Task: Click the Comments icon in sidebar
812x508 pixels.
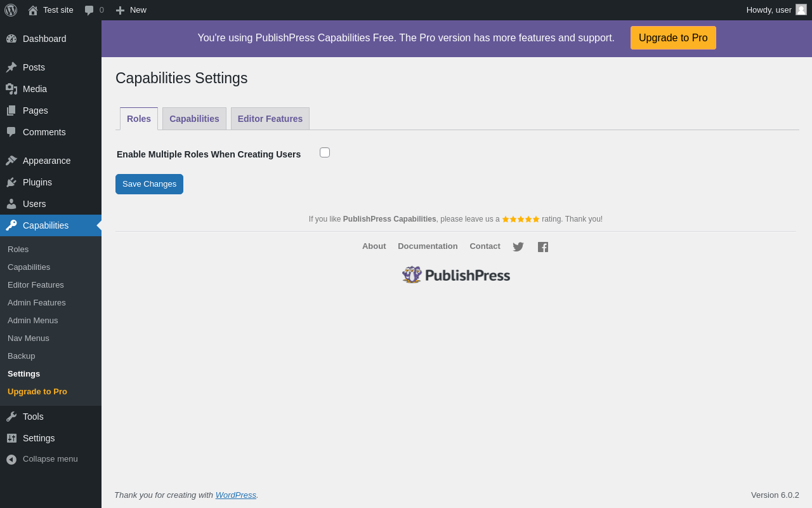Action: pyautogui.click(x=11, y=132)
